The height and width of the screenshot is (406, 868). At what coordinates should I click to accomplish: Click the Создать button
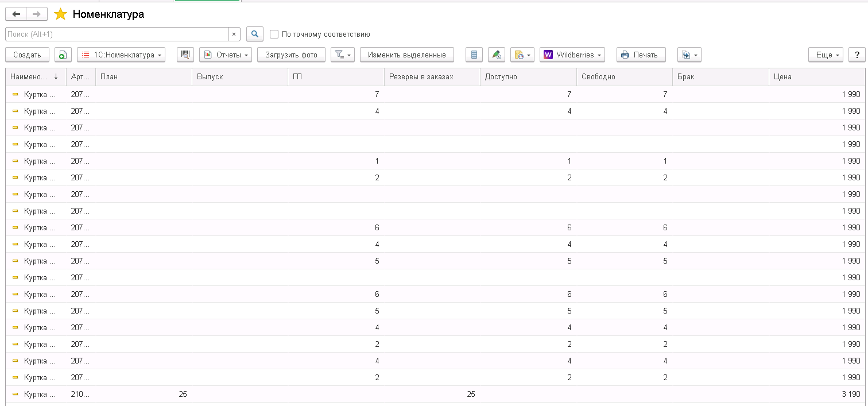point(27,55)
